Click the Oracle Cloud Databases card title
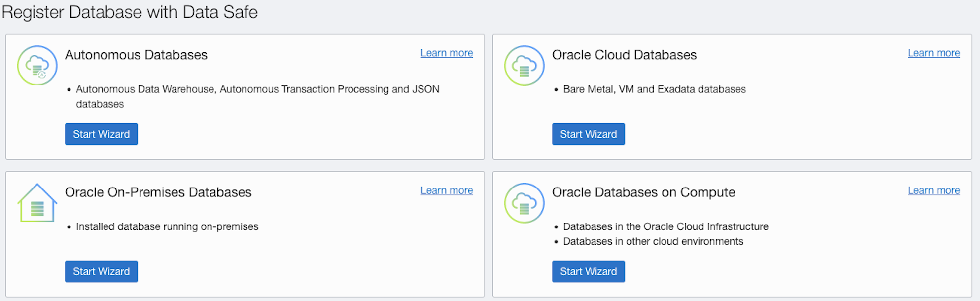The width and height of the screenshot is (980, 301). click(x=624, y=55)
